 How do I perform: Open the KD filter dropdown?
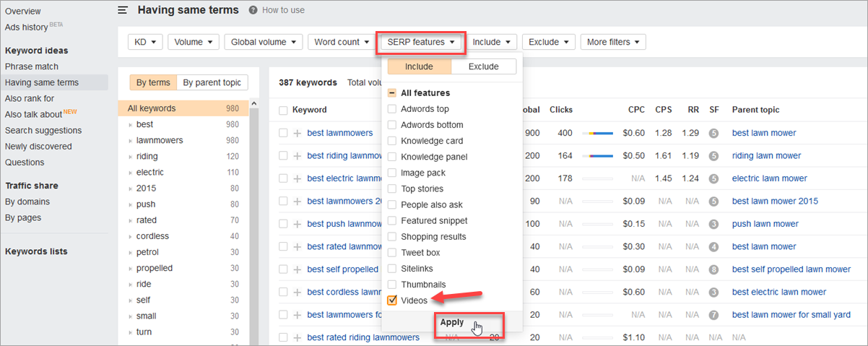pos(145,42)
